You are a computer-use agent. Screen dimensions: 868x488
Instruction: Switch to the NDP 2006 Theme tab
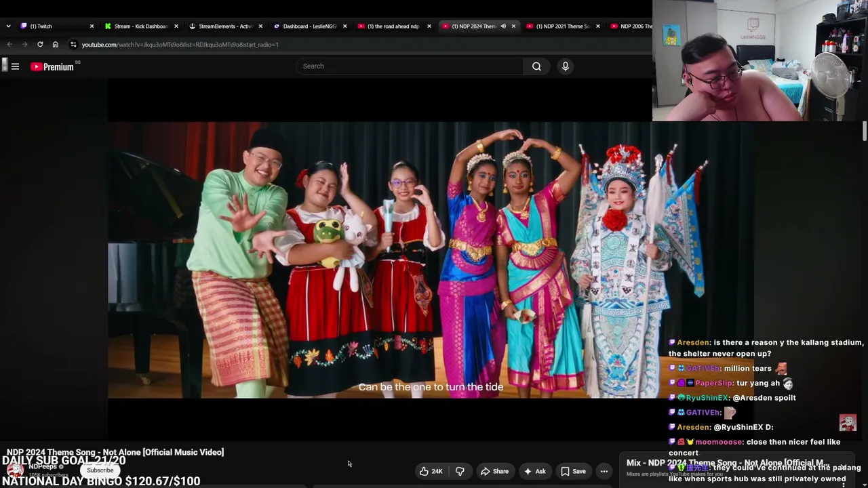(631, 26)
